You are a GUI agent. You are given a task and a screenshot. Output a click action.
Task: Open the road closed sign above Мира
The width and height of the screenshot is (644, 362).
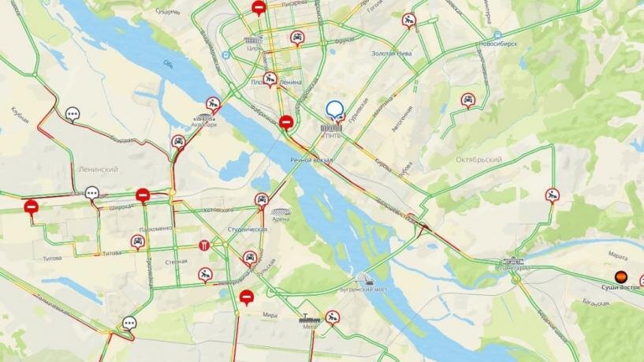click(x=247, y=297)
